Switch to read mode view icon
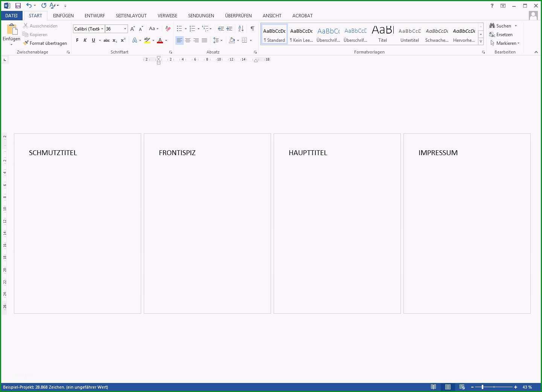Image resolution: width=542 pixels, height=392 pixels. click(434, 387)
